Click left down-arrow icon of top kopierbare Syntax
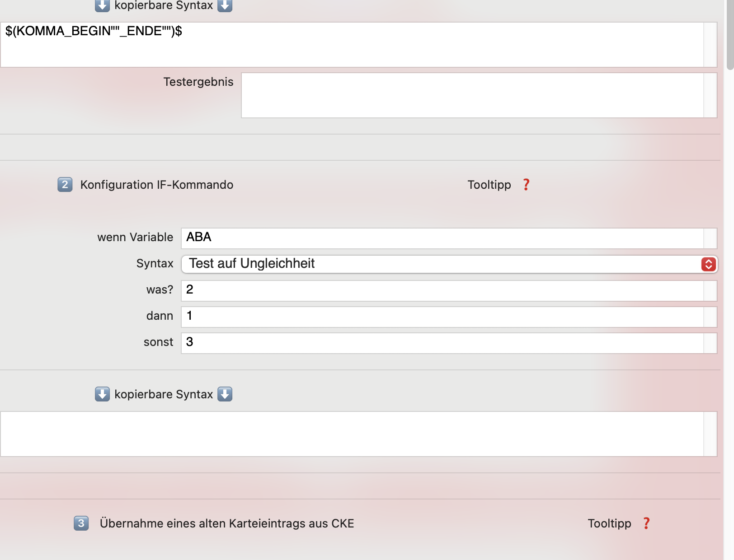734x560 pixels. coord(103,5)
